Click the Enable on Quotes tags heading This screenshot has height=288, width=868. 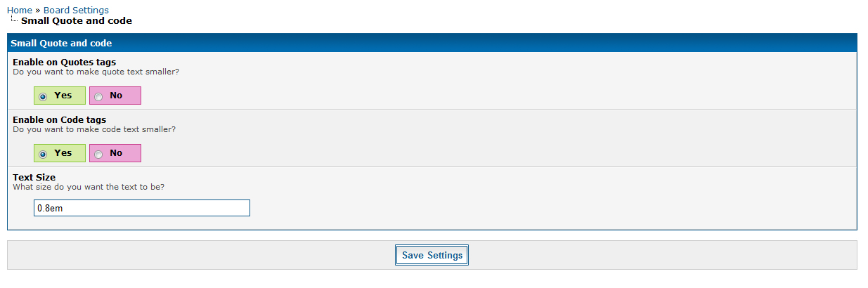pyautogui.click(x=65, y=62)
